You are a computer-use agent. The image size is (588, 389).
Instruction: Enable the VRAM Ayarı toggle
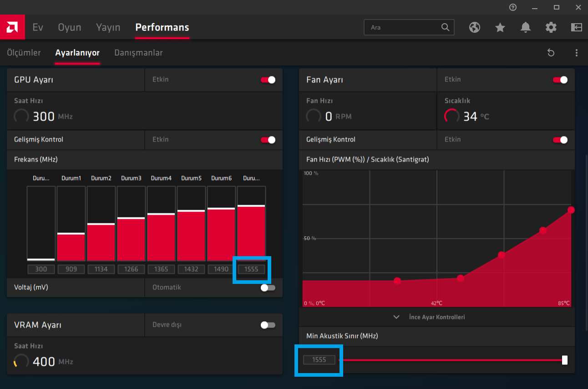pos(268,325)
